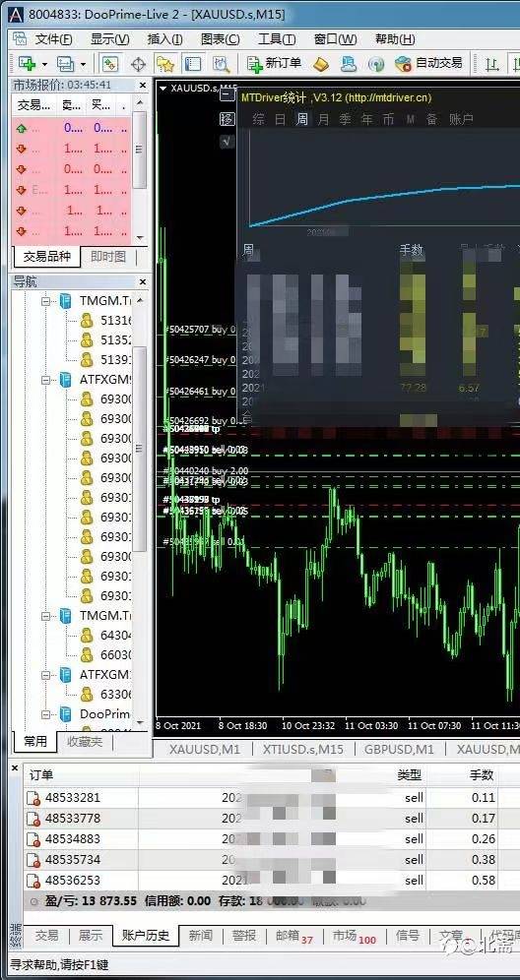Switch to the 市场 terminal tab
Viewport: 520px width, 980px height.
355,936
